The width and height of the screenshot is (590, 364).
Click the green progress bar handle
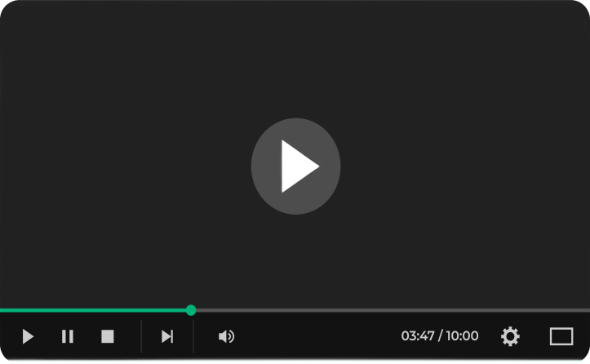click(191, 310)
